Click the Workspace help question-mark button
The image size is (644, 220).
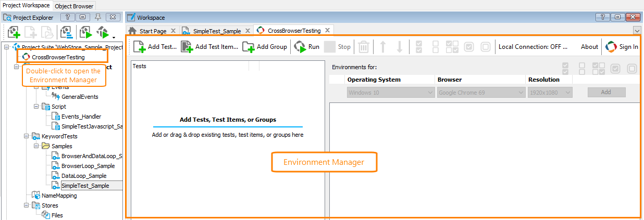pos(602,17)
